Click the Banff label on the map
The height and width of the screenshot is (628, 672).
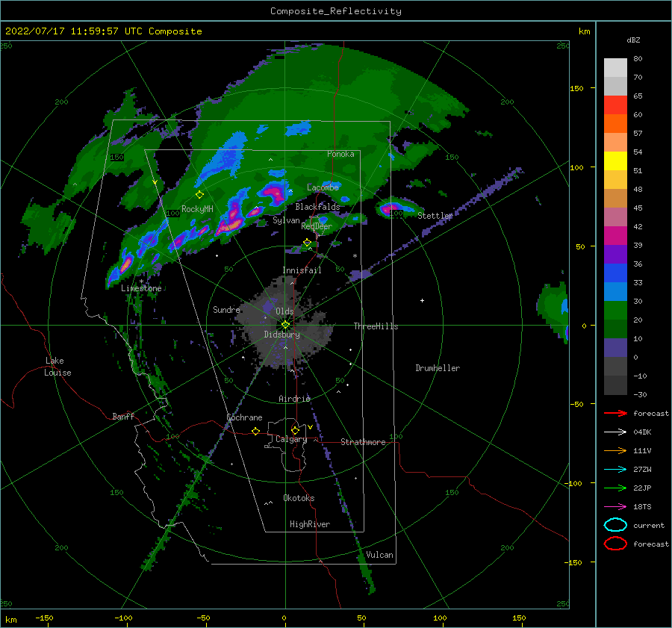click(123, 416)
